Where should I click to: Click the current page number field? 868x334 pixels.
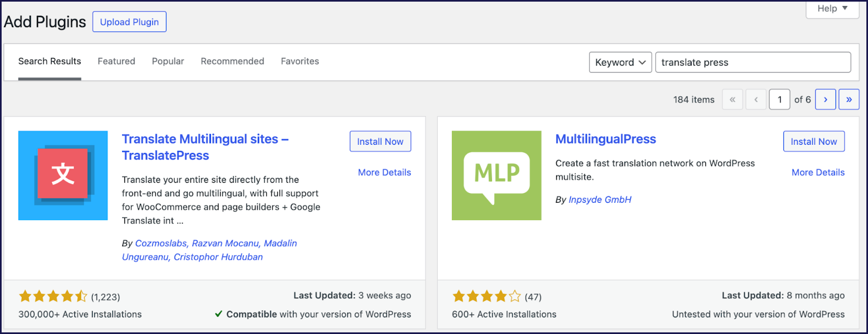coord(779,99)
